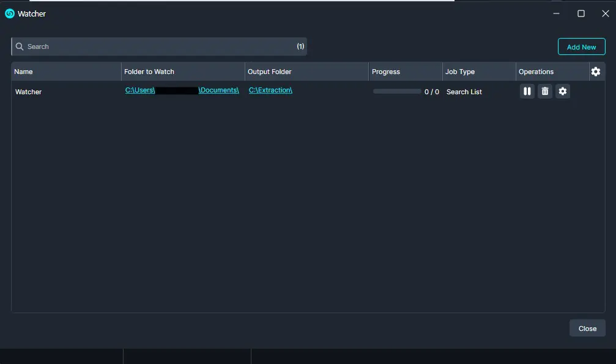The width and height of the screenshot is (616, 364).
Task: Sort by Folder to Watch column
Action: [183, 72]
